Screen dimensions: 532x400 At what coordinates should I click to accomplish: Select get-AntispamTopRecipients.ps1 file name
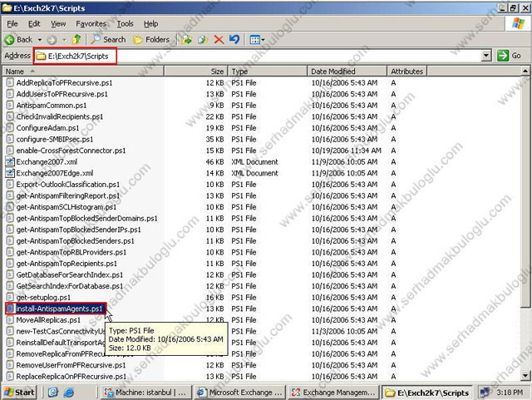pos(66,263)
